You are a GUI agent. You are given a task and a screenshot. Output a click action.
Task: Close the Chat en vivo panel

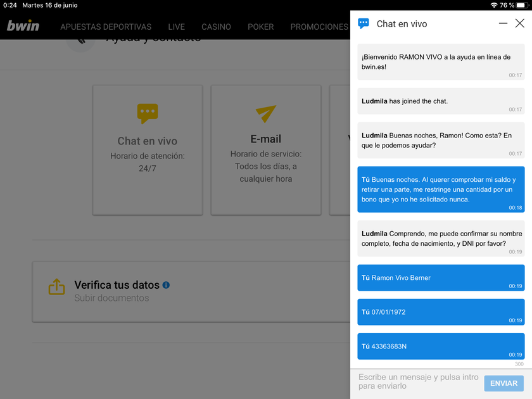pos(520,23)
